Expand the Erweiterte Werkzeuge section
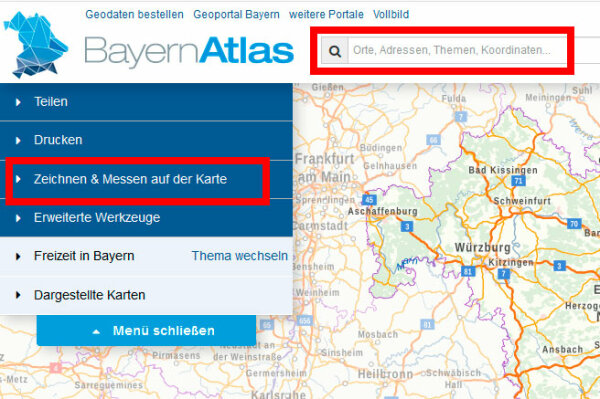The image size is (600, 399). coord(146,218)
